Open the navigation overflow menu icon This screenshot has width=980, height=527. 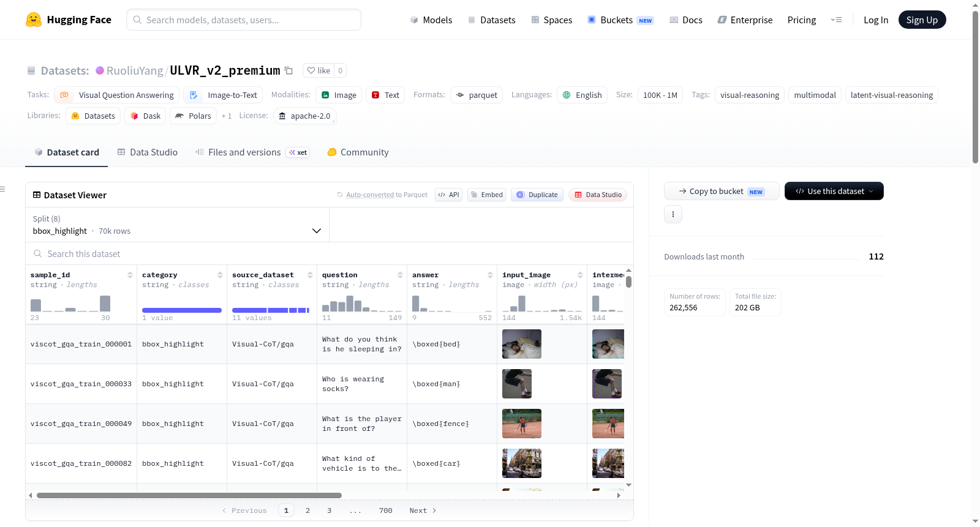pyautogui.click(x=836, y=20)
